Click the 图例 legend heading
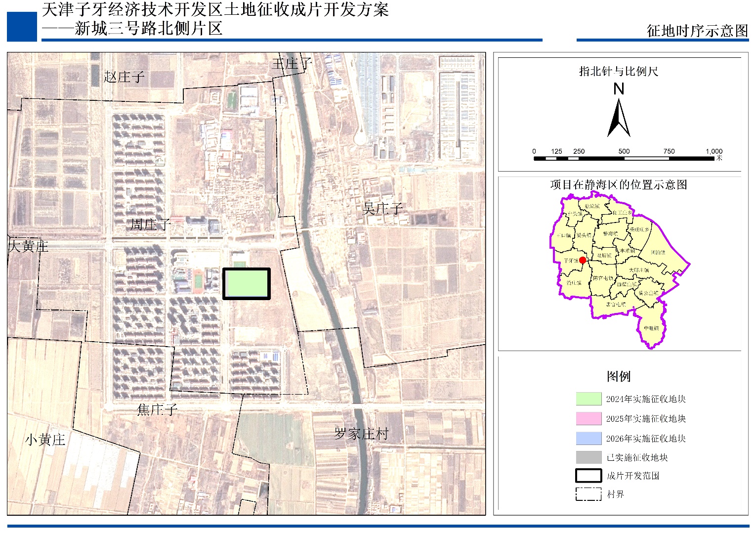This screenshot has width=756, height=535. (618, 376)
